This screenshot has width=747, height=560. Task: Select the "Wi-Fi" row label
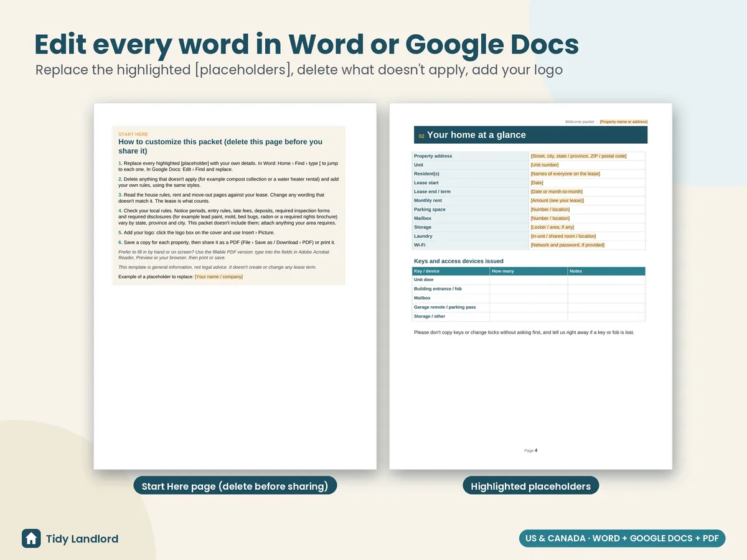click(x=420, y=245)
